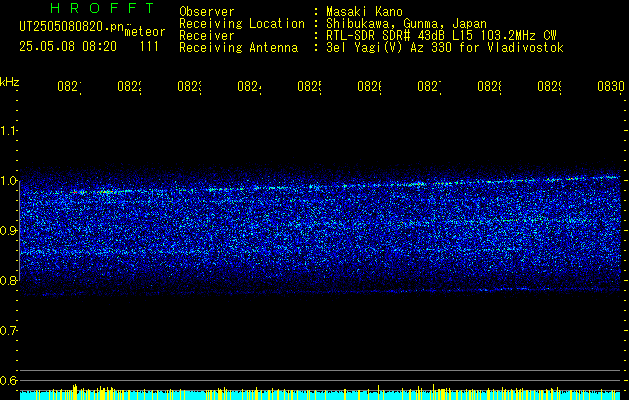Click the observer name Masaki Kano
629x400 pixels.
click(364, 12)
